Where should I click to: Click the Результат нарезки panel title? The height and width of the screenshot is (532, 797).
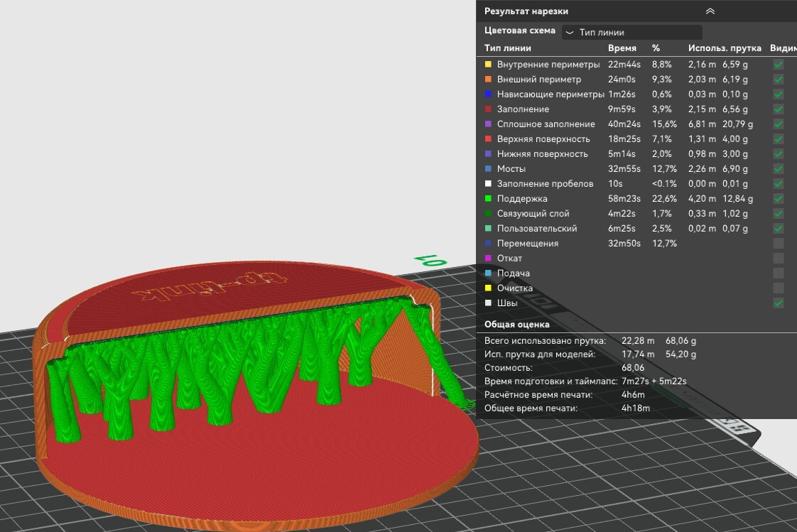tap(526, 11)
